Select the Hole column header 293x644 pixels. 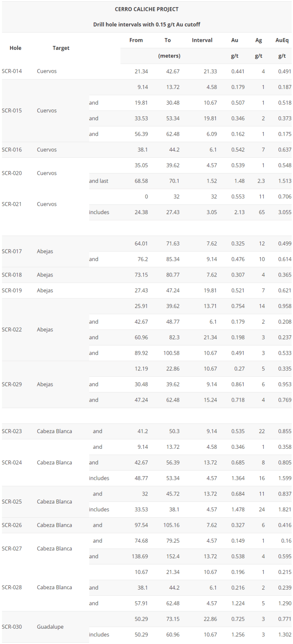(x=15, y=48)
